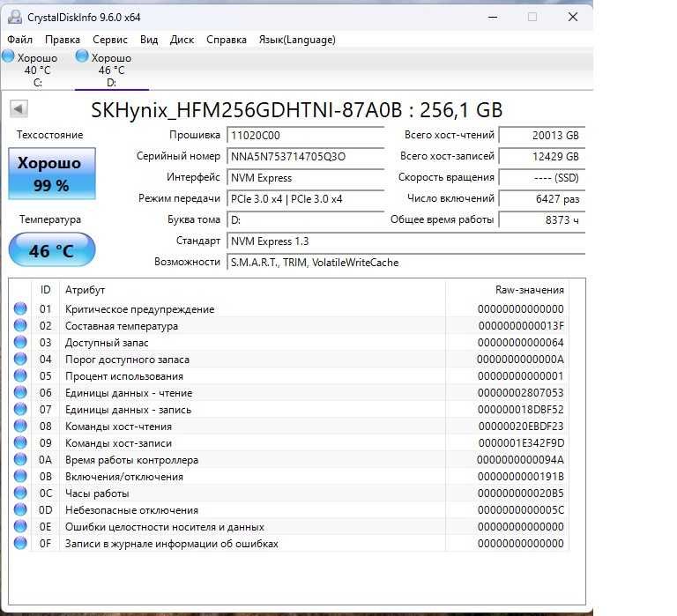The image size is (677, 616).
Task: Click the ID column header
Action: pos(45,290)
